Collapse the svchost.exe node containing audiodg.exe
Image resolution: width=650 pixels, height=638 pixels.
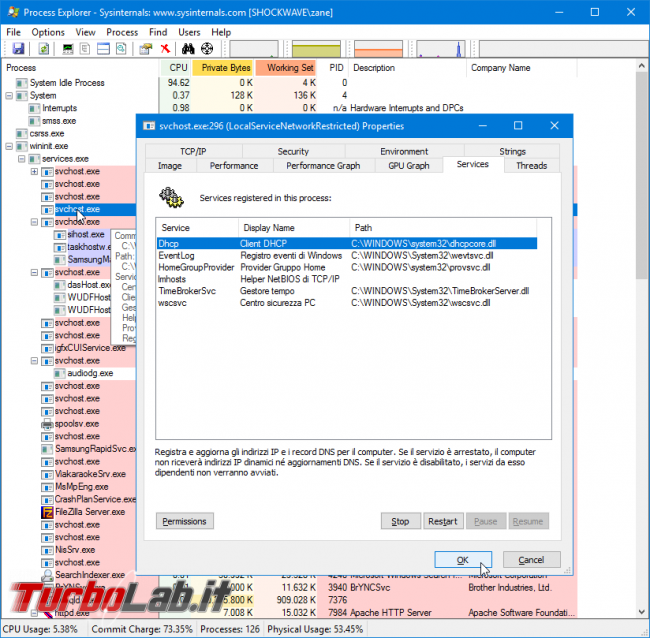click(x=34, y=361)
